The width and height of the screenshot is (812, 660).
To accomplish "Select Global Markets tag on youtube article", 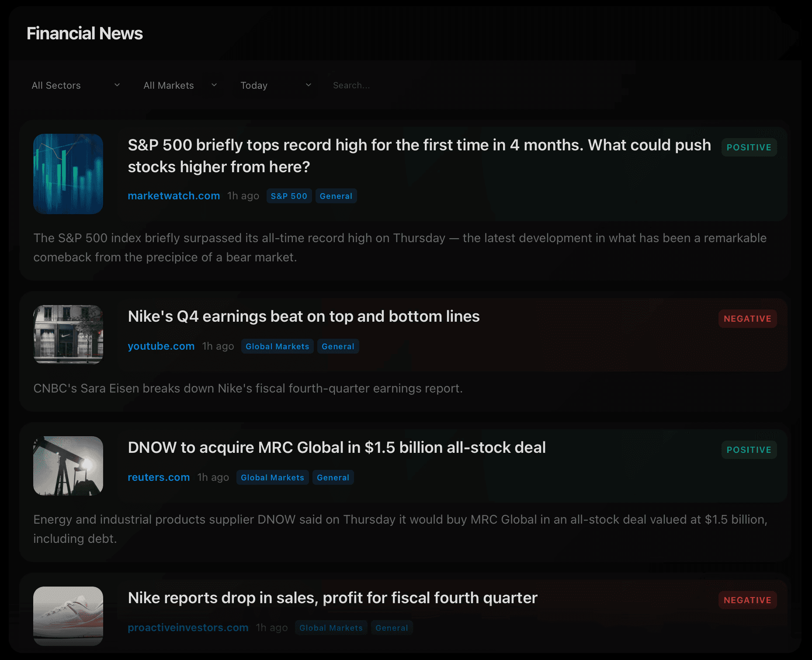I will pos(277,346).
